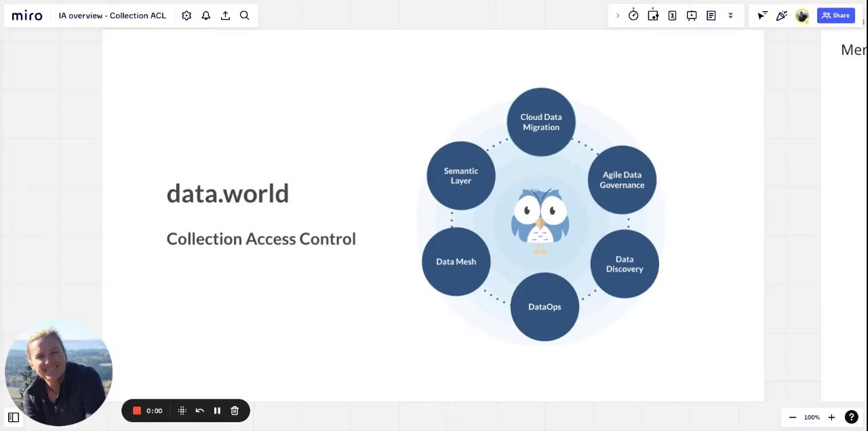The width and height of the screenshot is (868, 431).
Task: Open board settings gear icon
Action: 186,16
